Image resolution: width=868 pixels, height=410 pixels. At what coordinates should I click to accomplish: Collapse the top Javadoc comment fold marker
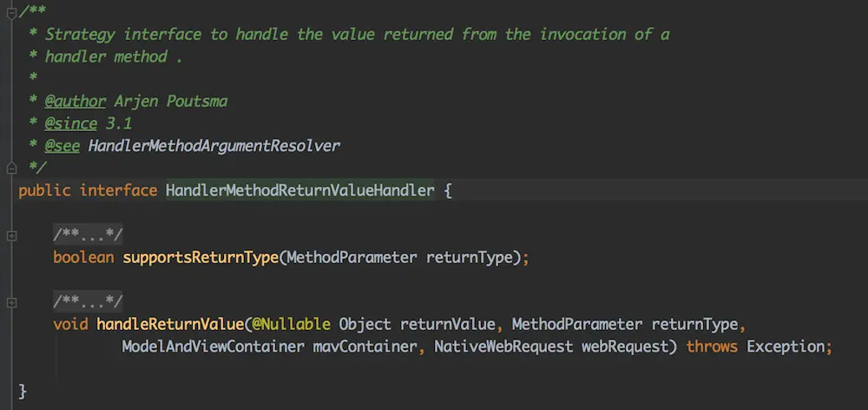point(11,11)
